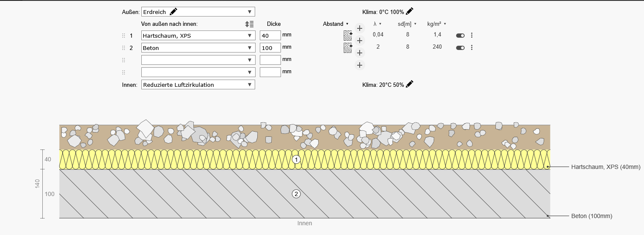Edit the Außen Erdreich setting with the pencil
Viewport: 644px width, 235px height.
[173, 11]
